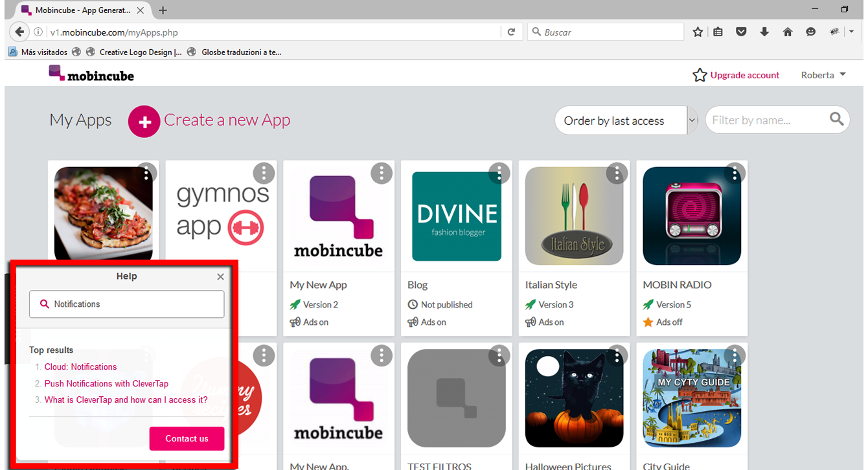Click the pink plus Create App icon
The width and height of the screenshot is (868, 470).
(x=144, y=121)
